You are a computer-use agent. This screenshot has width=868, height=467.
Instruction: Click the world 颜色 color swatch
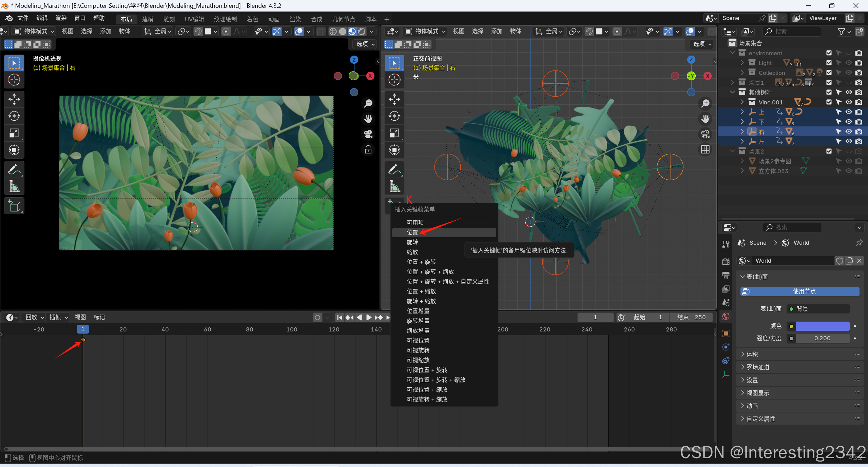pyautogui.click(x=822, y=326)
